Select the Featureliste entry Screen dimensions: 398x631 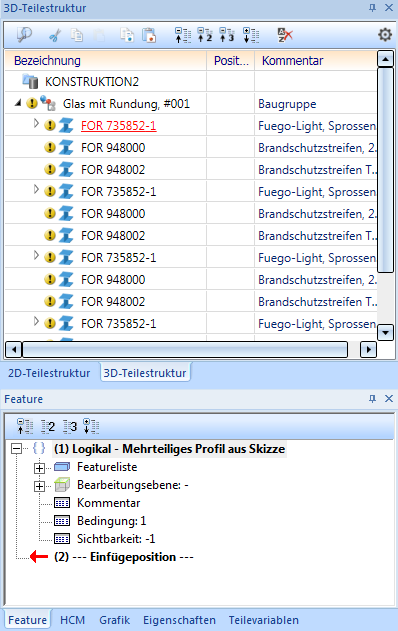click(107, 467)
